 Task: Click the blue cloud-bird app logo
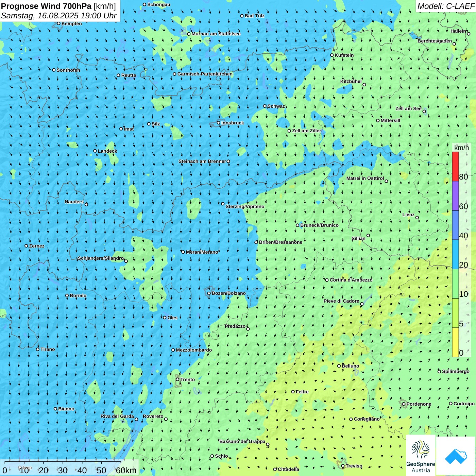pyautogui.click(x=456, y=456)
